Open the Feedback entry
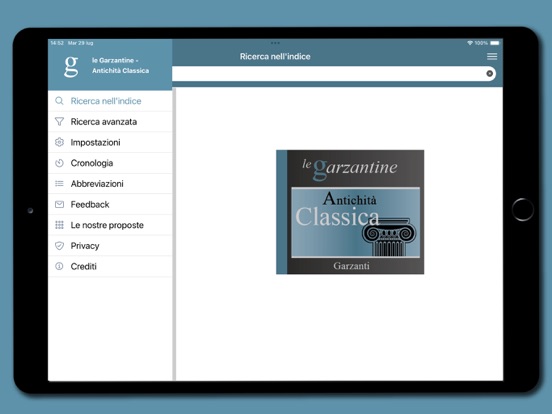This screenshot has height=414, width=552. (x=110, y=204)
